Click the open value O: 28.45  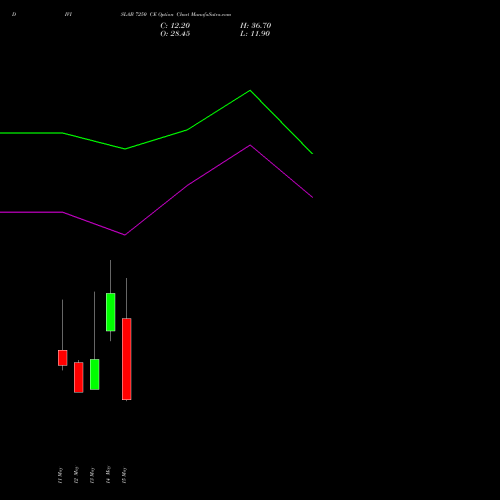[175, 34]
